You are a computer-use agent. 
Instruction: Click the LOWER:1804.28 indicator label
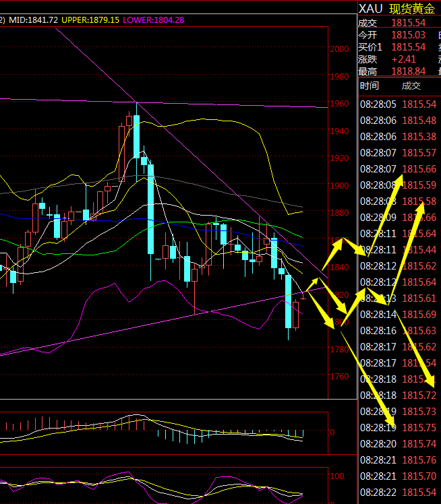coord(154,20)
